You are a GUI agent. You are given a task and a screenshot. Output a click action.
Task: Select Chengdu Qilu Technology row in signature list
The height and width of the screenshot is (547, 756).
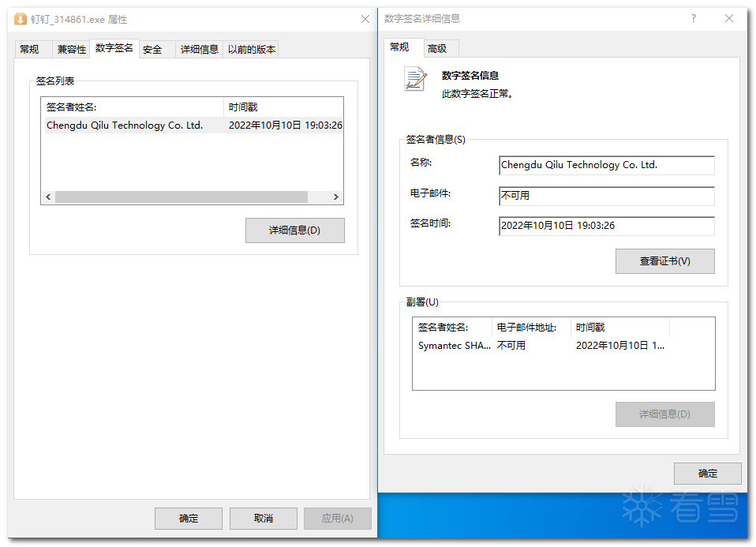pyautogui.click(x=194, y=126)
